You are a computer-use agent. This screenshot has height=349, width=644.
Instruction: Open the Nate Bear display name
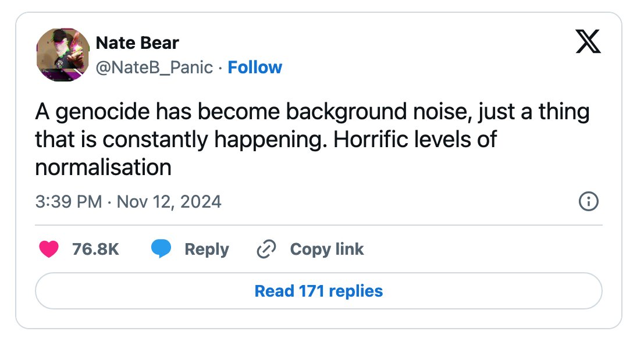(x=137, y=42)
